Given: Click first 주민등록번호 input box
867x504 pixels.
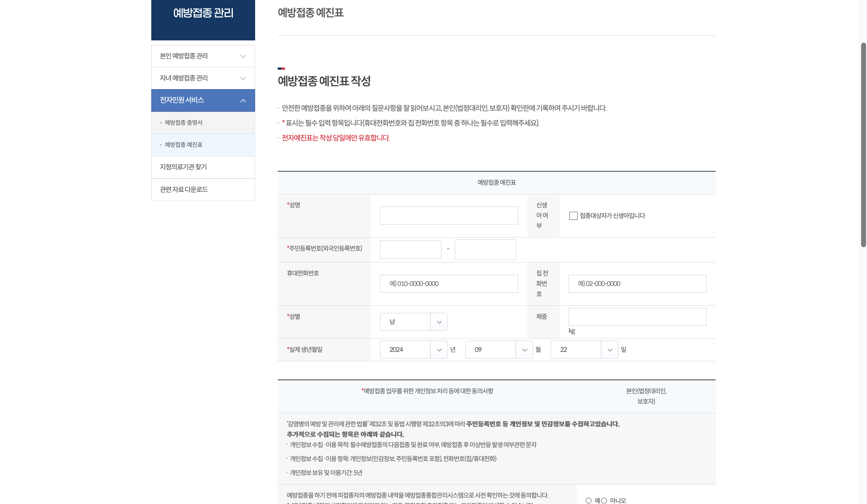Looking at the screenshot, I should [410, 249].
